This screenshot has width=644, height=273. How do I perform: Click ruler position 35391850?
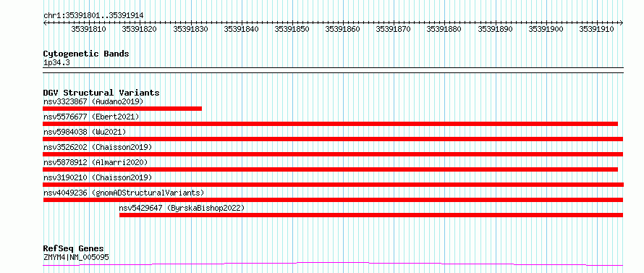coord(292,29)
